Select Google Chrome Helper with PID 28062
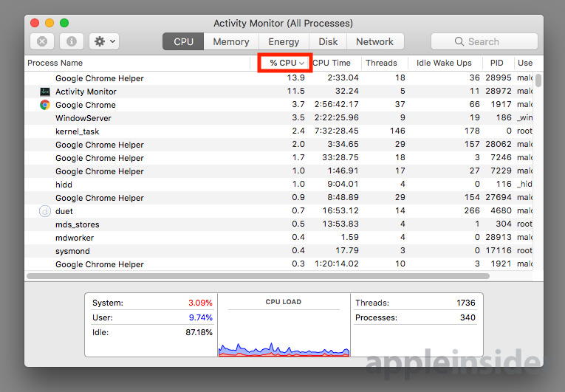This screenshot has height=392, width=565. pos(279,145)
